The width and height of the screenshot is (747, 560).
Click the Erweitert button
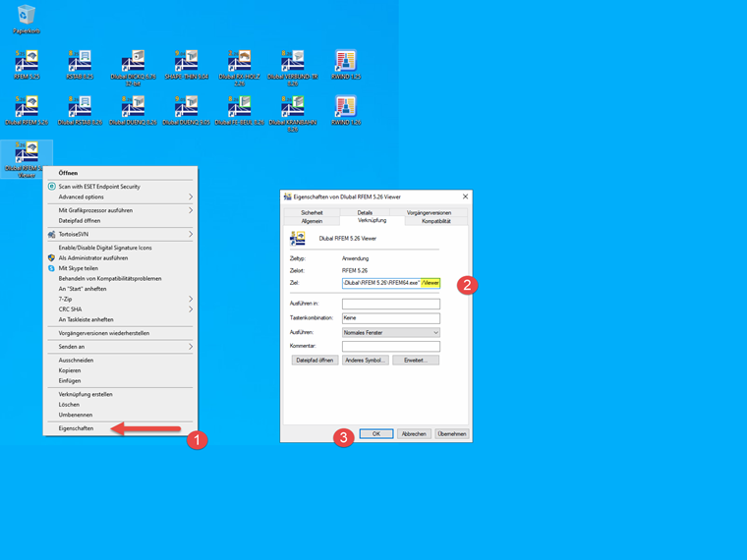416,360
